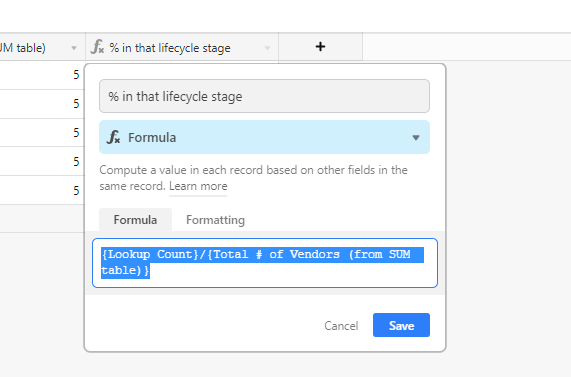The width and height of the screenshot is (571, 377).
Task: Click the fx icon in the field type selector
Action: (x=113, y=137)
